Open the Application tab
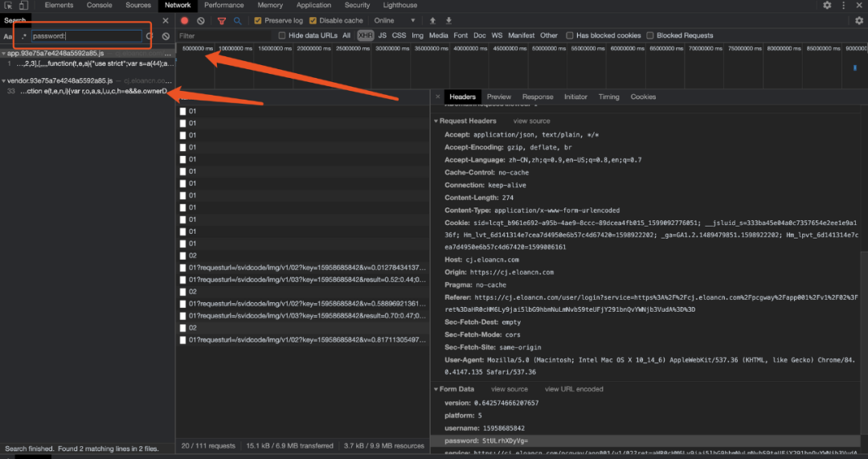The height and width of the screenshot is (459, 868). [x=313, y=5]
